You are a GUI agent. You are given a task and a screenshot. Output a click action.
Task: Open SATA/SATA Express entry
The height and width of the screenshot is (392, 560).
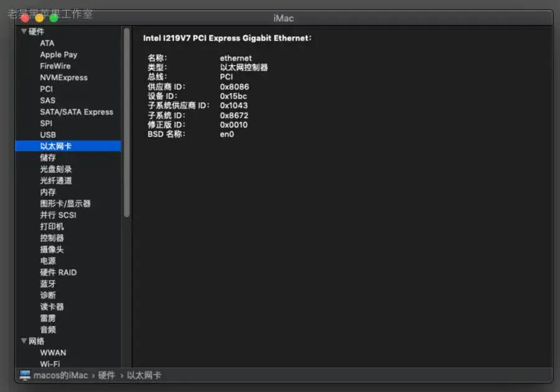[x=77, y=112]
